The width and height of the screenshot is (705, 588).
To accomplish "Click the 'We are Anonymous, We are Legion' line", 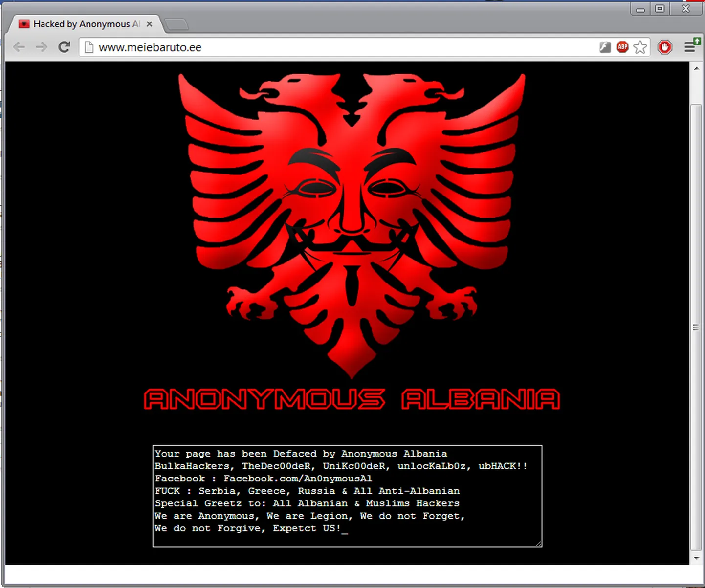I will click(x=309, y=516).
